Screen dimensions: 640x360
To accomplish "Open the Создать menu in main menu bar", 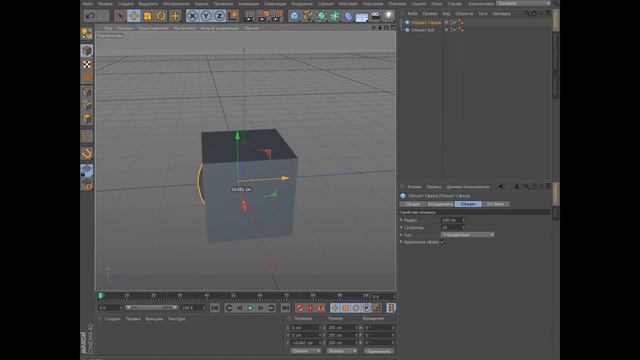I will coord(126,4).
